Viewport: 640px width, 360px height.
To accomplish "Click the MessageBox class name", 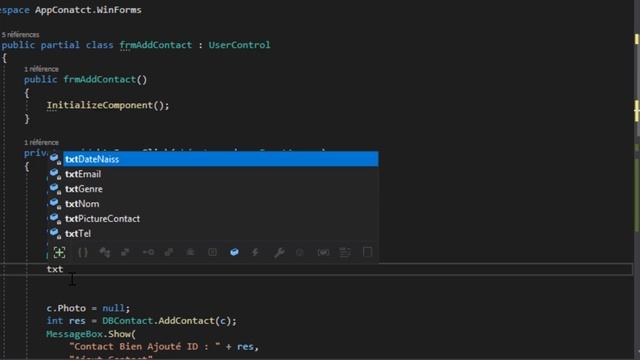I will coord(74,334).
